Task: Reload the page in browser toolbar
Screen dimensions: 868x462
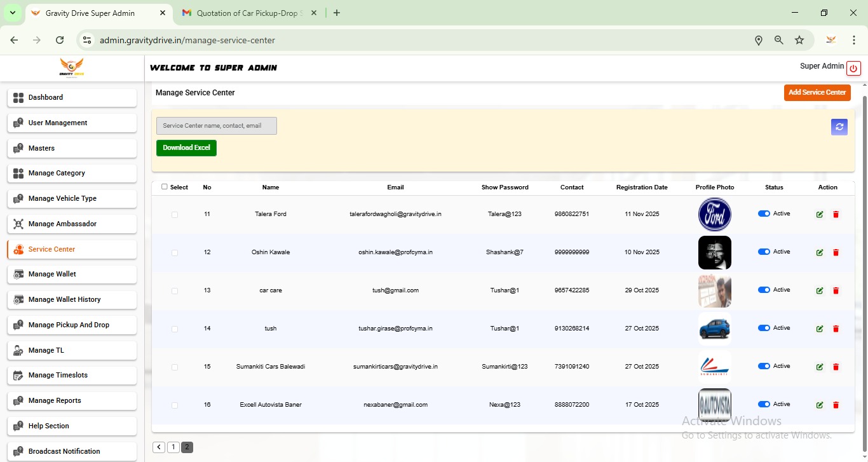Action: click(60, 40)
